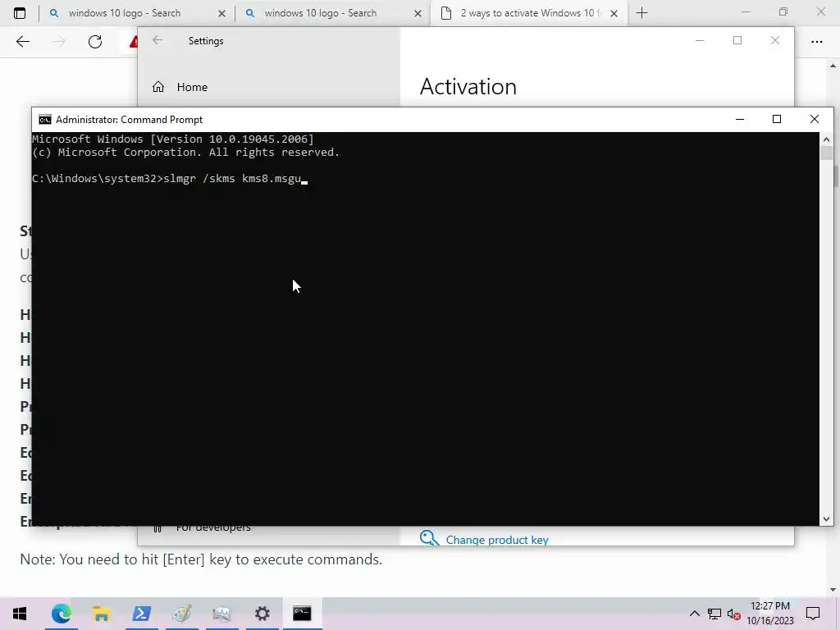Close the first windows 10 logo Search tab
This screenshot has height=630, width=840.
[x=221, y=13]
